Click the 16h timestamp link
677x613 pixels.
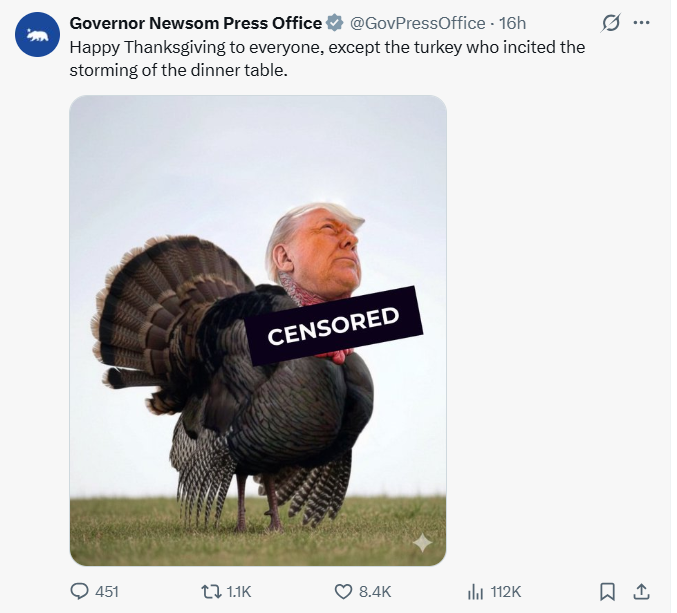pos(512,23)
